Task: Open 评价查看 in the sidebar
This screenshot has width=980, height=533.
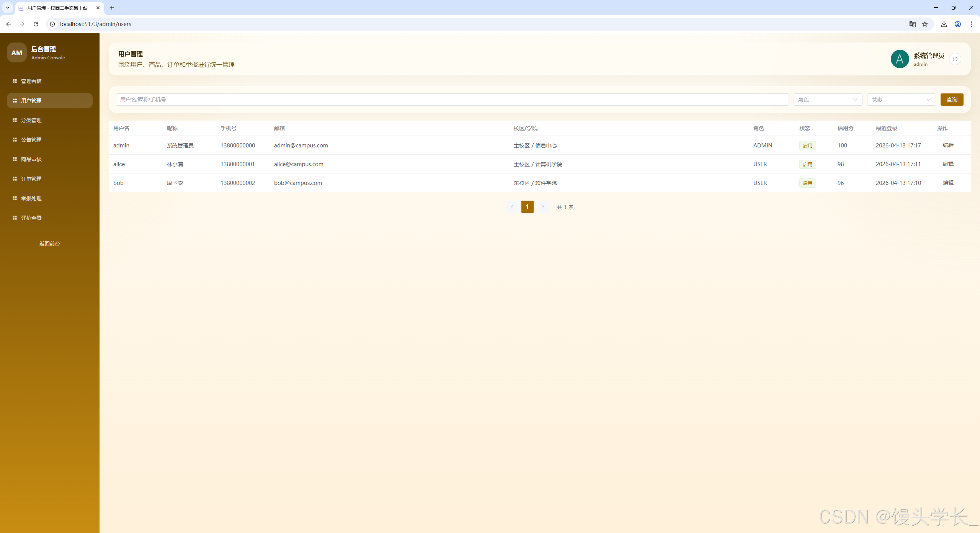Action: (50, 218)
